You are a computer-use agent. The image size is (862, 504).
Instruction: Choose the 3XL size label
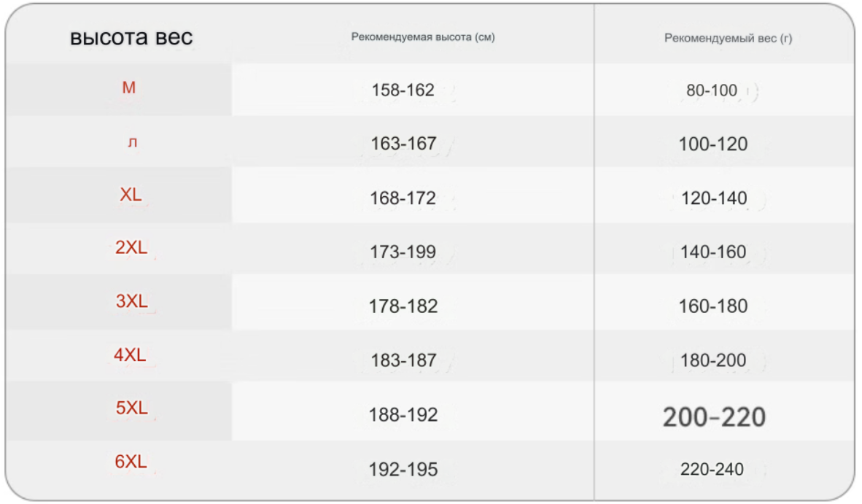(132, 301)
